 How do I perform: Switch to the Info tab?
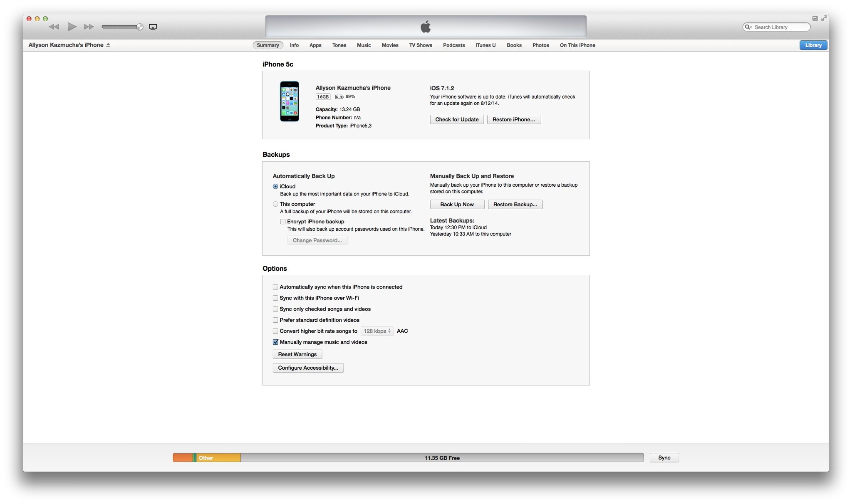294,45
